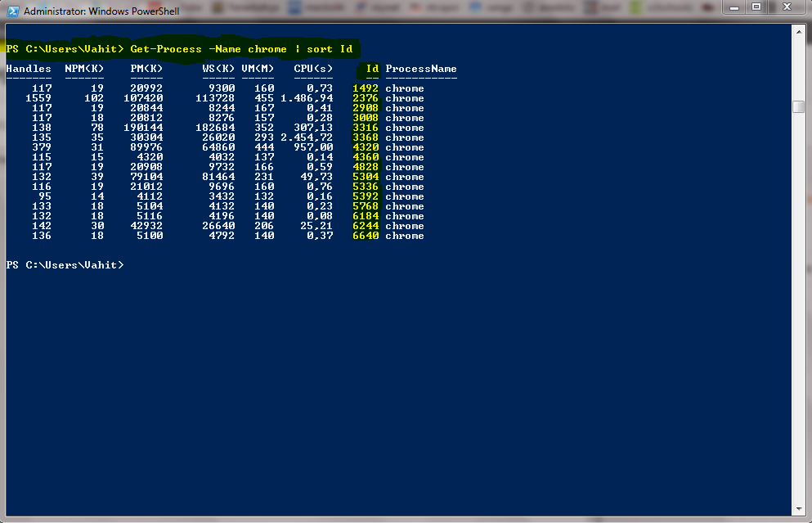Viewport: 812px width, 523px height.
Task: Click the PM value 42932
Action: (x=146, y=227)
